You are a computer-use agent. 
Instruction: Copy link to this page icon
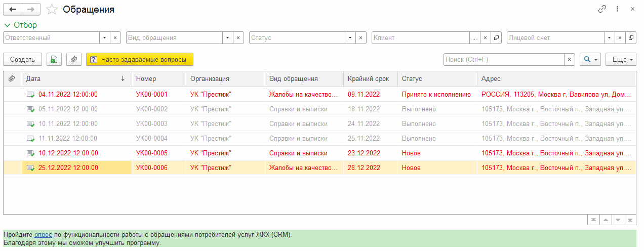(x=602, y=9)
